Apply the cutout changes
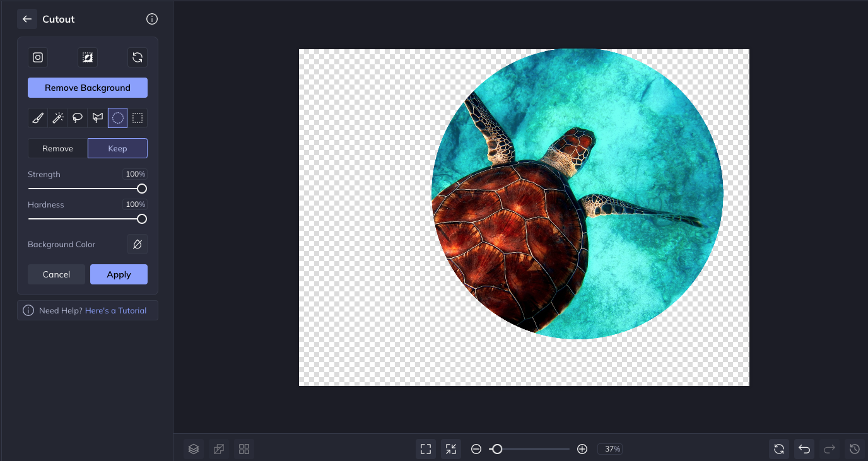The height and width of the screenshot is (461, 868). (x=119, y=274)
